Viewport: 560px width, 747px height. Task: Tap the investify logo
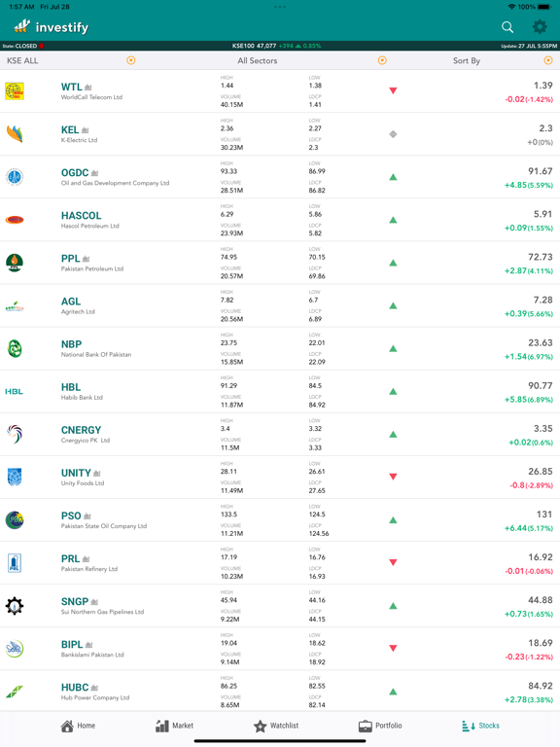[x=51, y=26]
